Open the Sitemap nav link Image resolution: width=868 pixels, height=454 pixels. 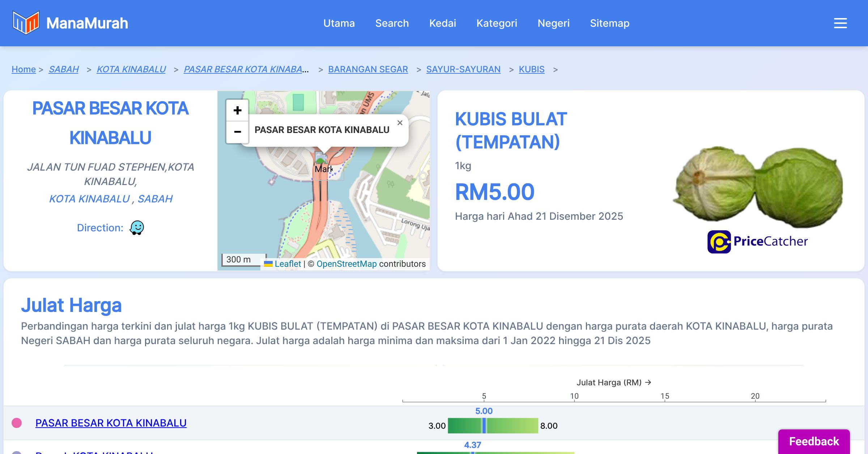tap(609, 23)
